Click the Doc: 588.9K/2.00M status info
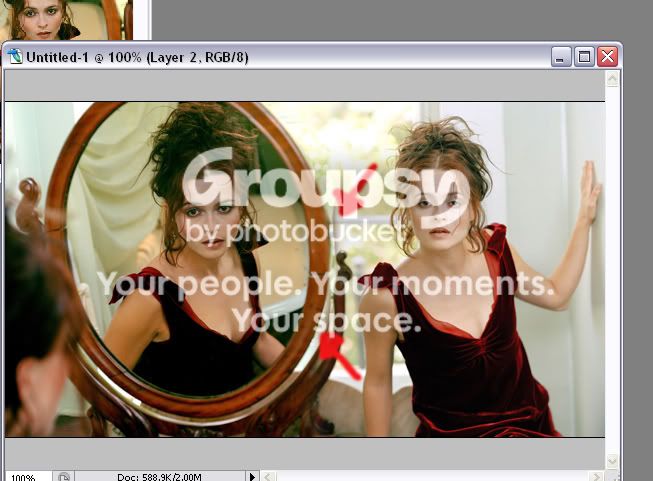The image size is (653, 481). coord(160,476)
